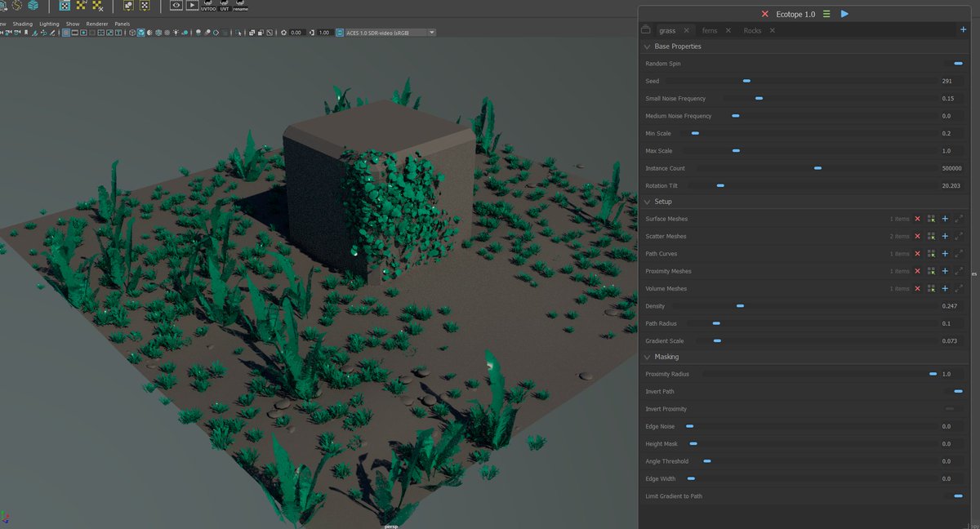Close the grass tab
The image size is (980, 529).
pyautogui.click(x=686, y=30)
